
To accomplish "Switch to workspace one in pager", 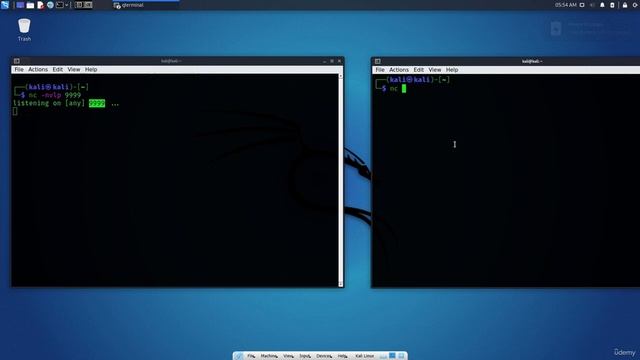I will coord(79,5).
